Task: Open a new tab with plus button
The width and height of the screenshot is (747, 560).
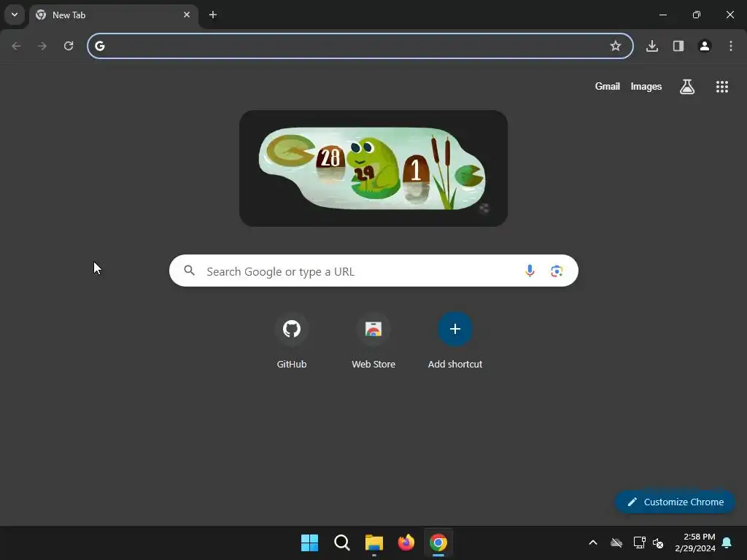Action: click(213, 15)
